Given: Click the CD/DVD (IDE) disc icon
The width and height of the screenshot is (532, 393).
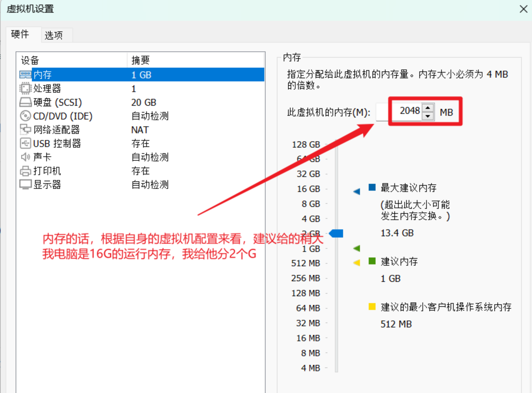Looking at the screenshot, I should click(x=25, y=116).
